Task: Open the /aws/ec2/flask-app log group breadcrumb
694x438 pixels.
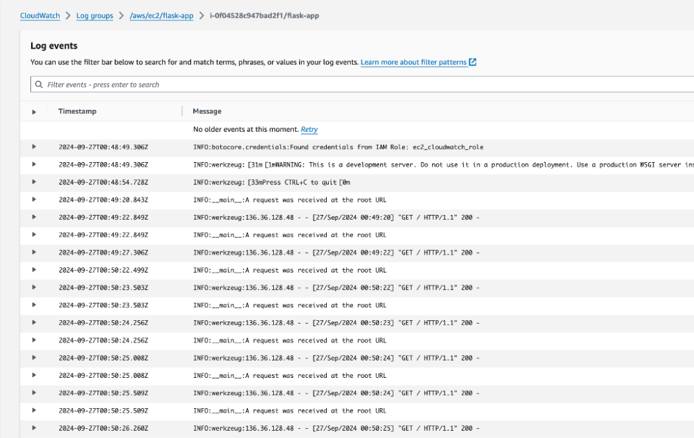Action: click(161, 16)
